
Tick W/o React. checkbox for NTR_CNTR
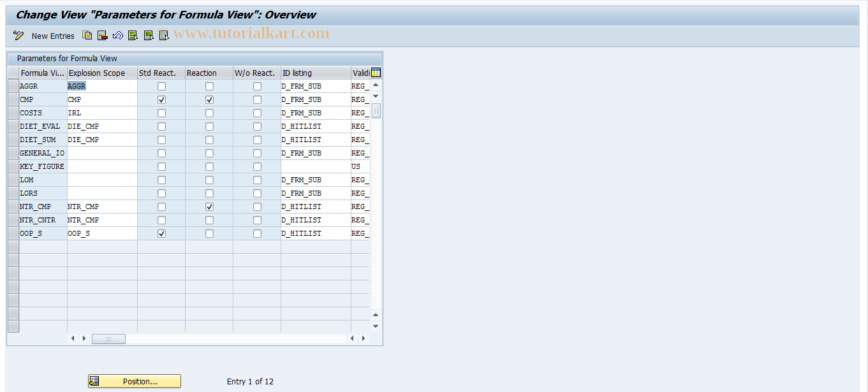click(x=257, y=220)
